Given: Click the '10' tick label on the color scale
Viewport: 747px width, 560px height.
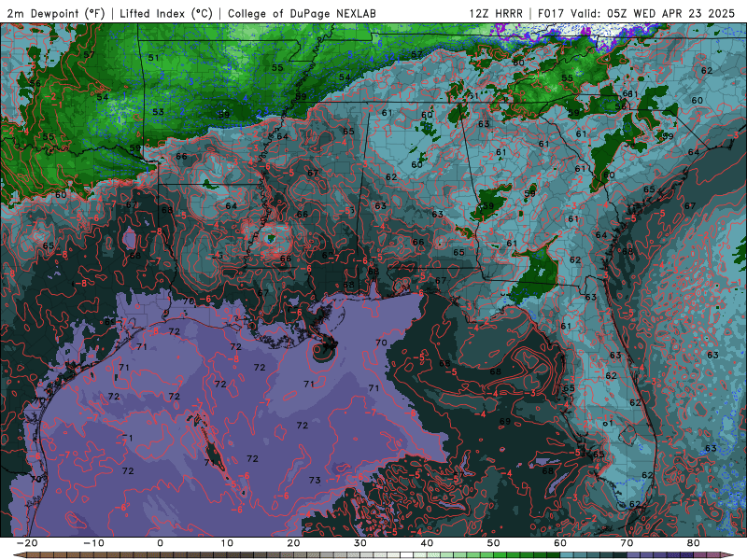Looking at the screenshot, I should (x=227, y=543).
